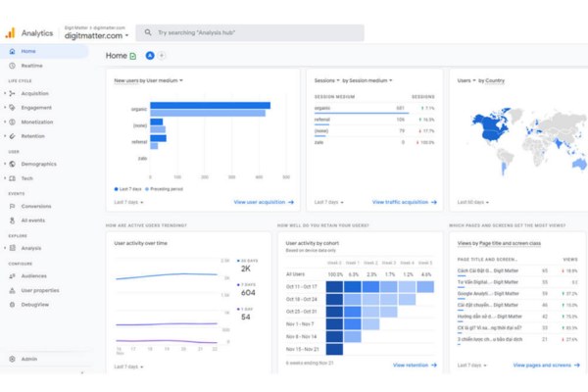
Task: Click the Acquisition icon in sidebar
Action: coord(12,93)
